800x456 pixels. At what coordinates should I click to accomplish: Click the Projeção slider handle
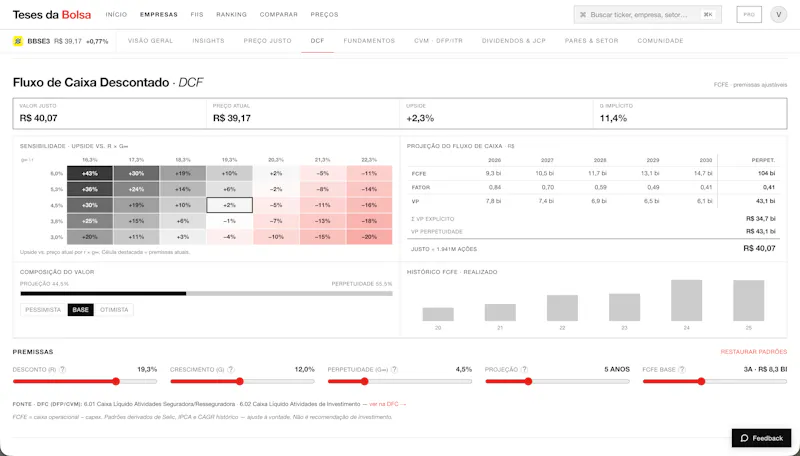point(529,381)
